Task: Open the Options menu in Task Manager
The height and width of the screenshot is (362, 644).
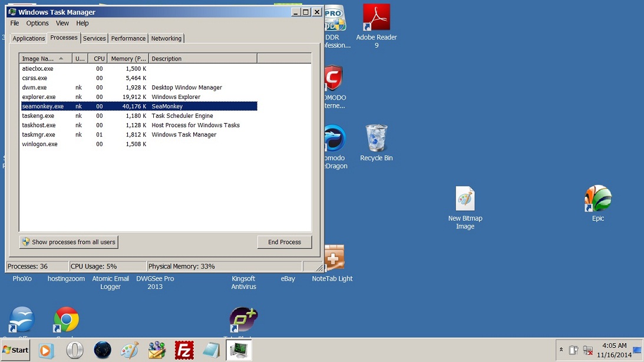Action: click(x=37, y=24)
